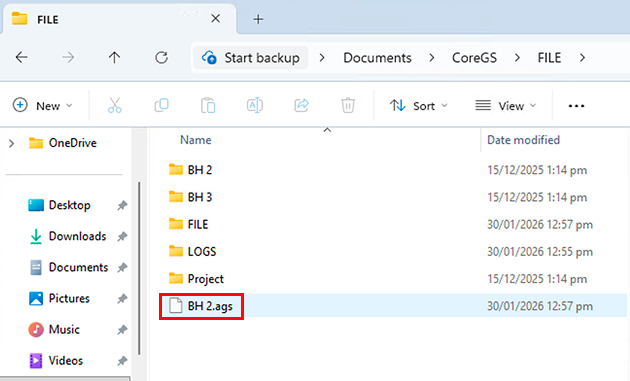Select the Project folder
The height and width of the screenshot is (381, 630).
tap(196, 279)
